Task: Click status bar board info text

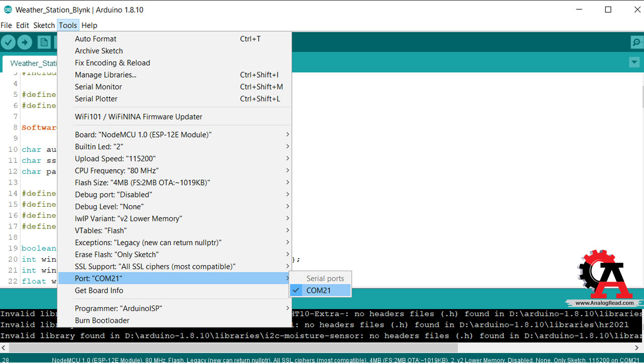Action: click(345, 359)
